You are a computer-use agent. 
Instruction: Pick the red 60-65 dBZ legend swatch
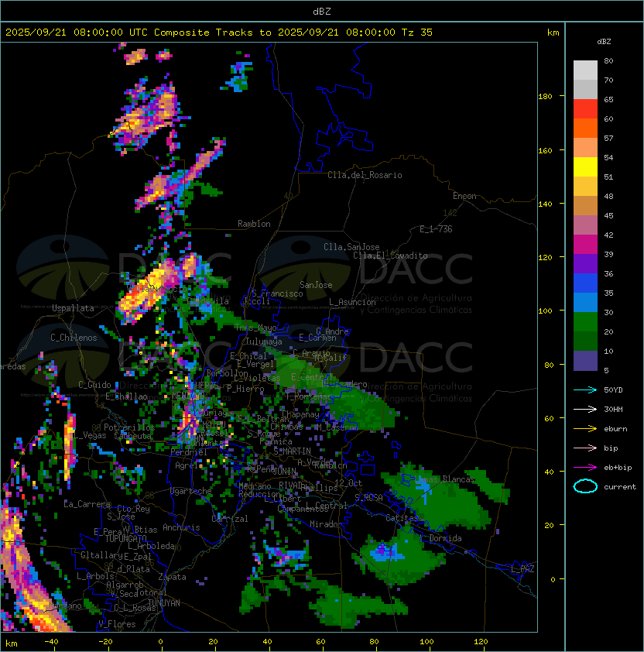(585, 108)
